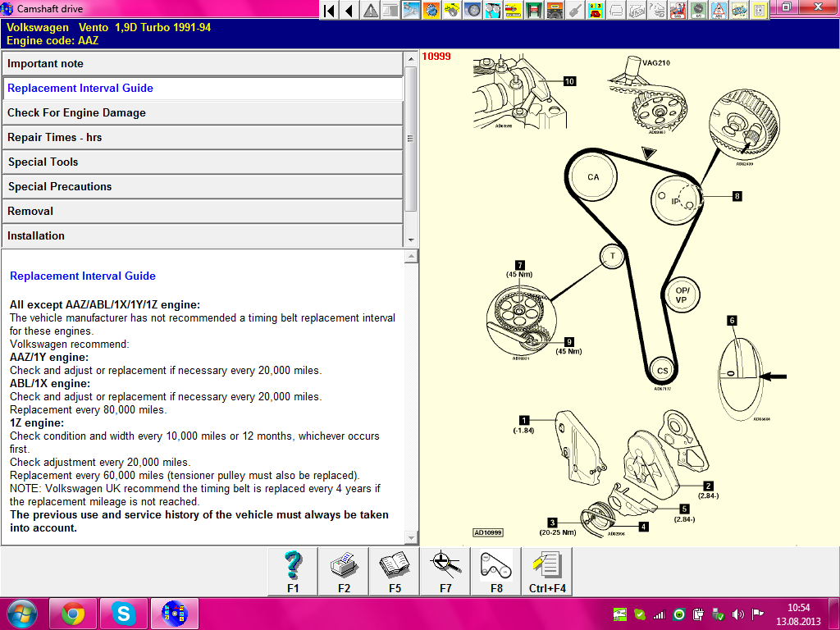
Task: Click callout number 8 beside the IP pulley
Action: (737, 196)
